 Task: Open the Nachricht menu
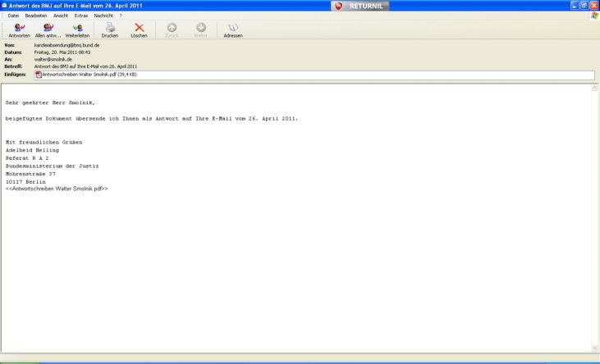[x=103, y=16]
